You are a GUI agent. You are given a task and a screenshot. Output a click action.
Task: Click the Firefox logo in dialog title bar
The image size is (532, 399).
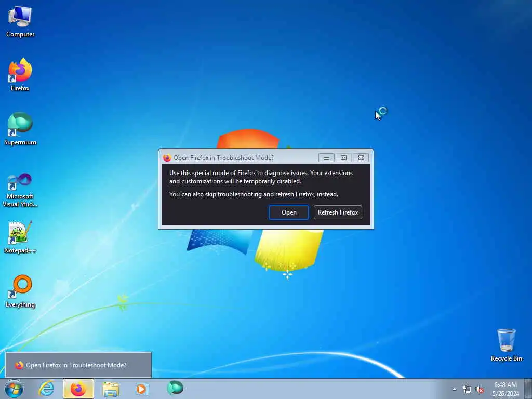(x=167, y=158)
